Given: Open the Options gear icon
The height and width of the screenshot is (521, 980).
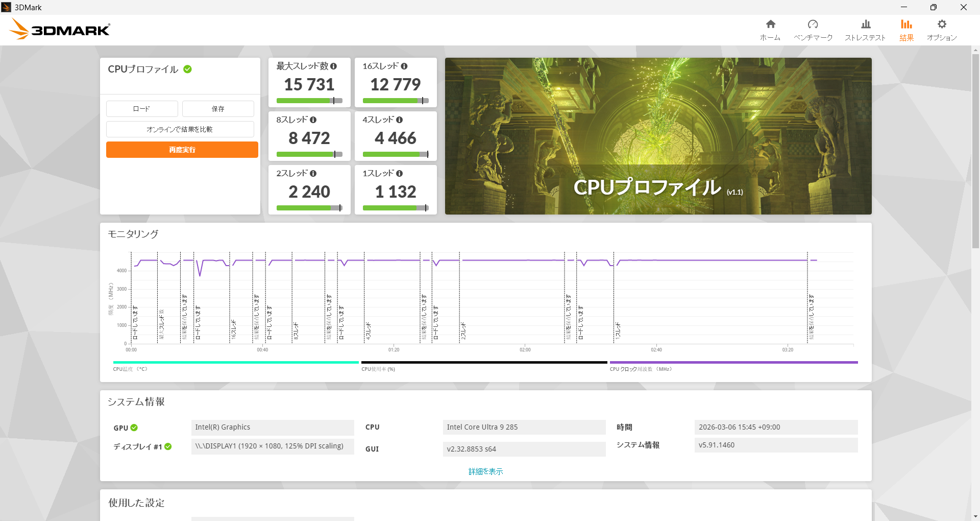Looking at the screenshot, I should (x=942, y=25).
